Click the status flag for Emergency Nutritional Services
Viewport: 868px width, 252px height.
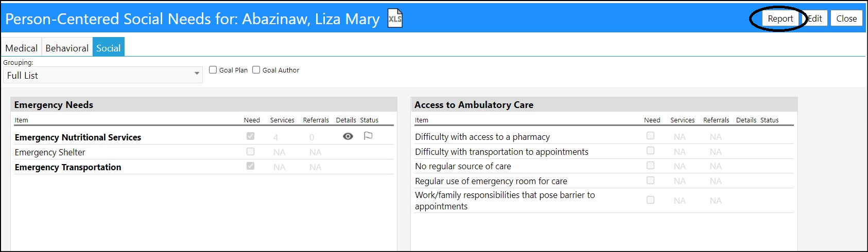click(368, 136)
